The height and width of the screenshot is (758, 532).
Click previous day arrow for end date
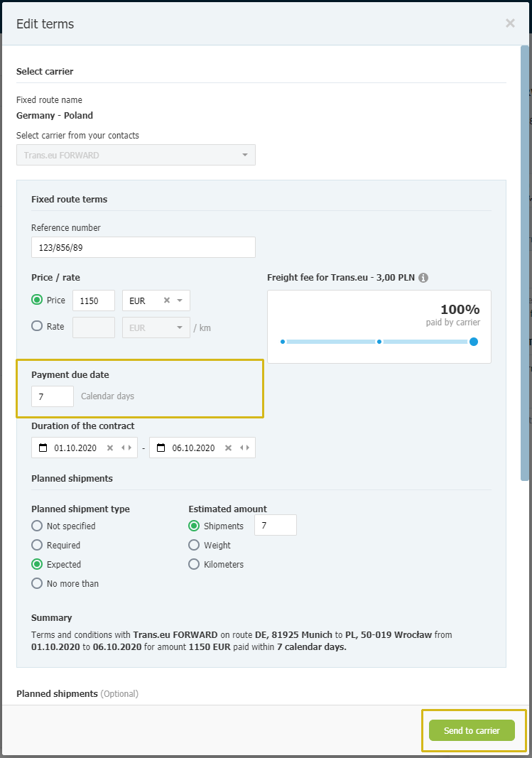[x=241, y=448]
